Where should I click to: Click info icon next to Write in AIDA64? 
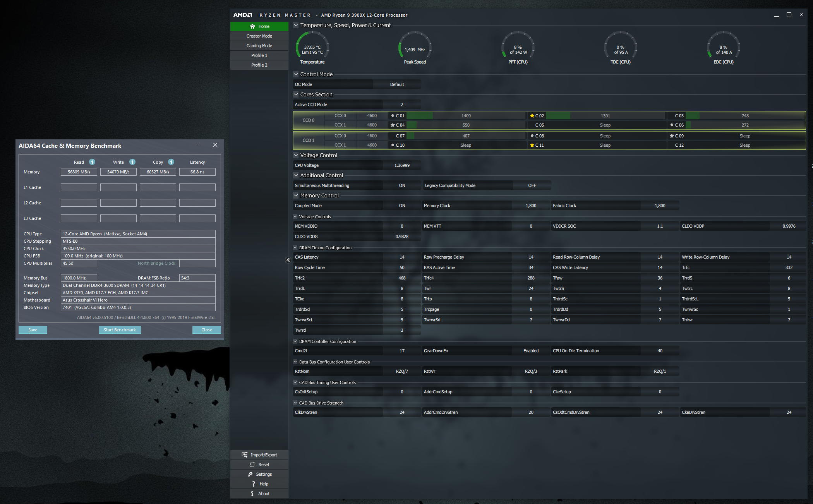click(x=132, y=162)
